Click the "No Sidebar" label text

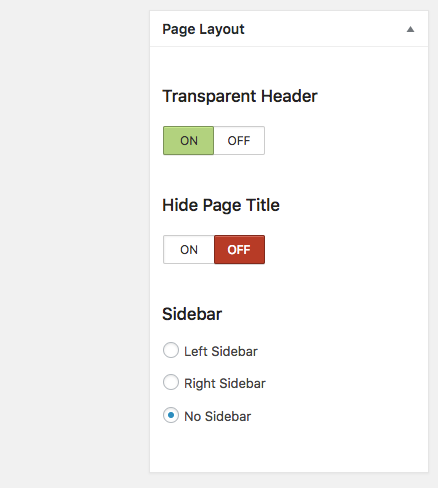click(218, 416)
